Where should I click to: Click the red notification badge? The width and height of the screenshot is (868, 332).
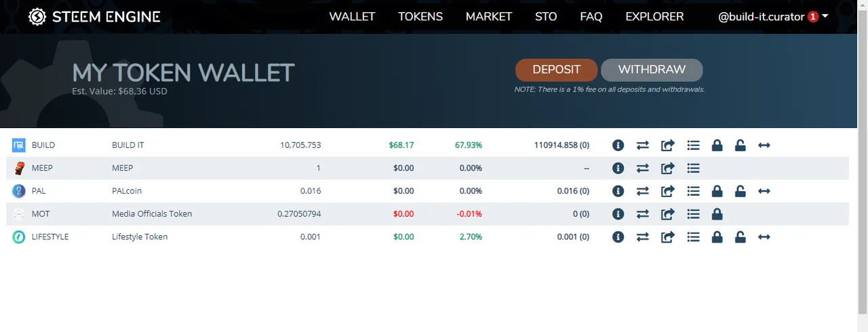pos(813,16)
